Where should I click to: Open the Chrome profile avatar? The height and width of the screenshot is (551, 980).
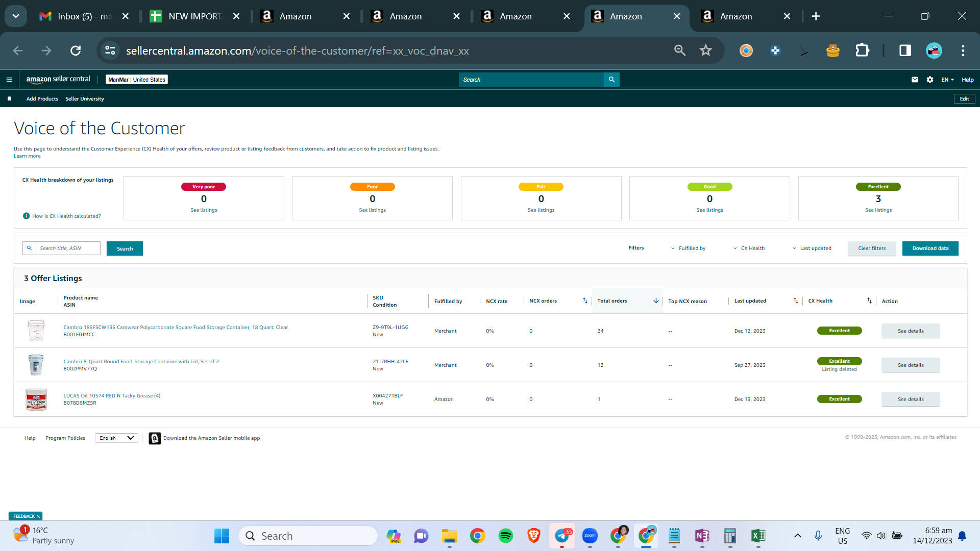tap(934, 51)
